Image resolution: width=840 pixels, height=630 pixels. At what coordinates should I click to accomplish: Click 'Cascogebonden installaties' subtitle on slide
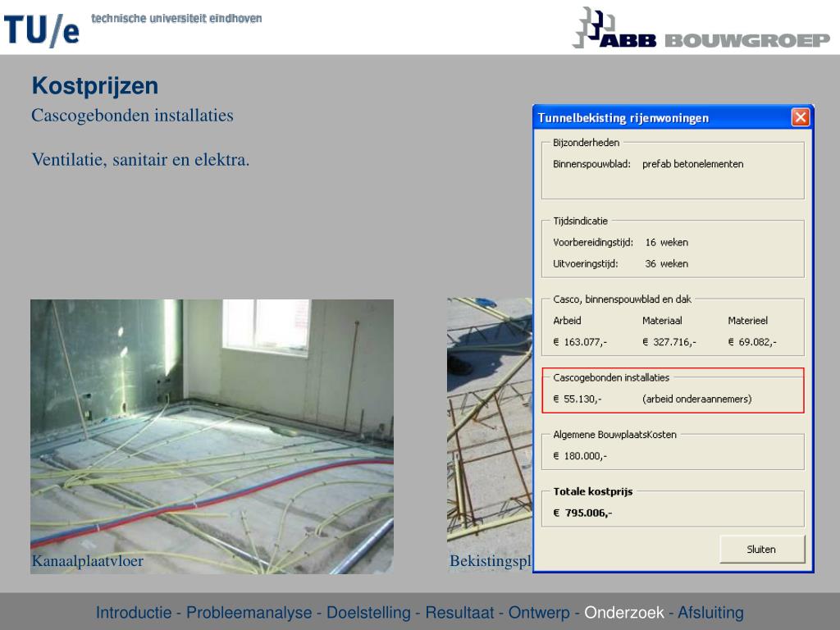(132, 116)
